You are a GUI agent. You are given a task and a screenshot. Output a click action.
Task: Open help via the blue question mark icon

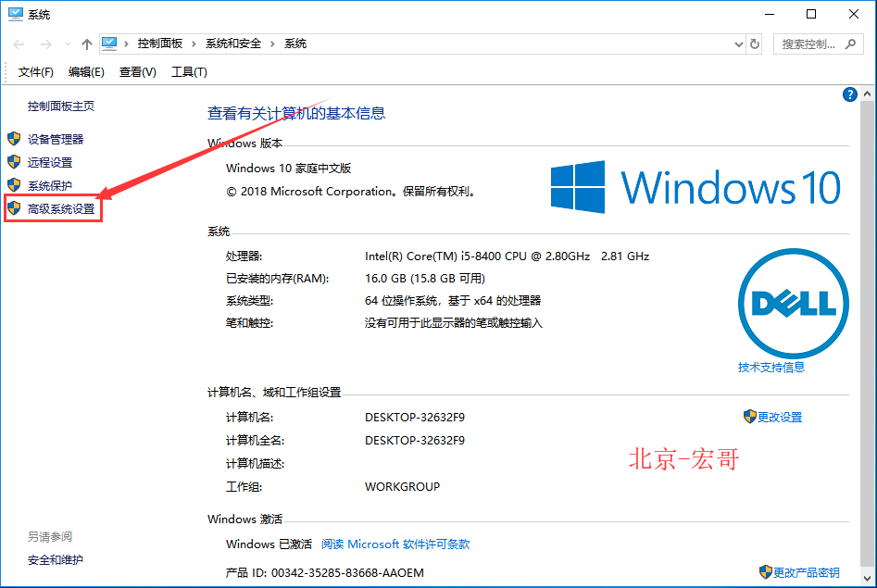coord(849,94)
